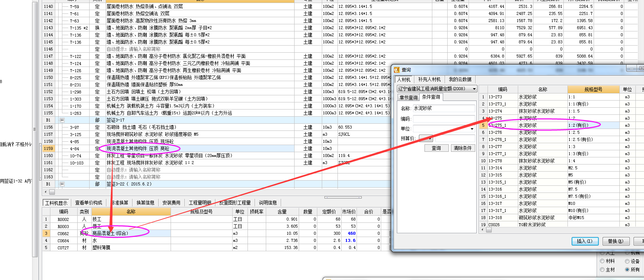Select material row C0727 塑料薄膜
644x280 pixels.
point(217,247)
